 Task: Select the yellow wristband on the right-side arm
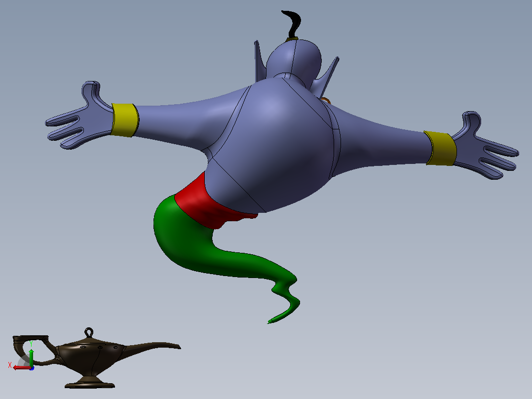point(441,148)
